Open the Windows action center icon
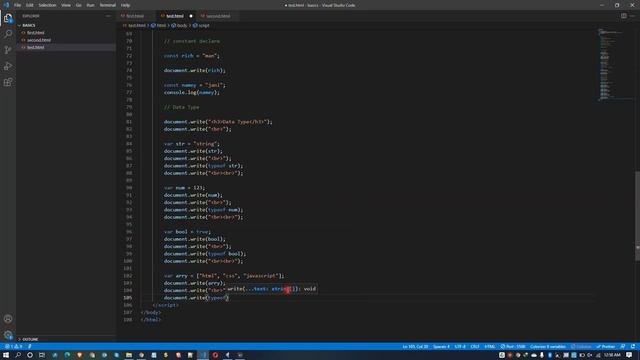The width and height of the screenshot is (640, 360). [629, 355]
